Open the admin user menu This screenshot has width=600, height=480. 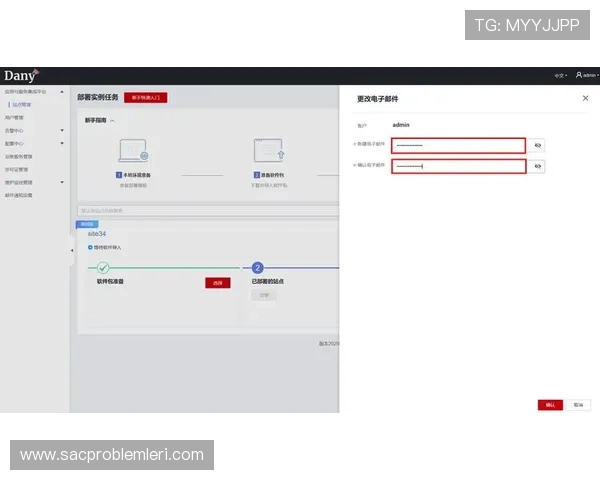[587, 75]
